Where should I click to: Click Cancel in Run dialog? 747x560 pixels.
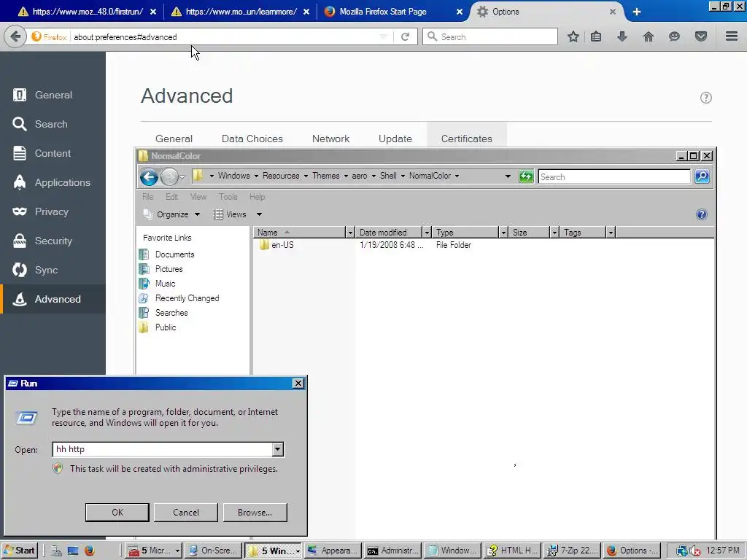[186, 513]
